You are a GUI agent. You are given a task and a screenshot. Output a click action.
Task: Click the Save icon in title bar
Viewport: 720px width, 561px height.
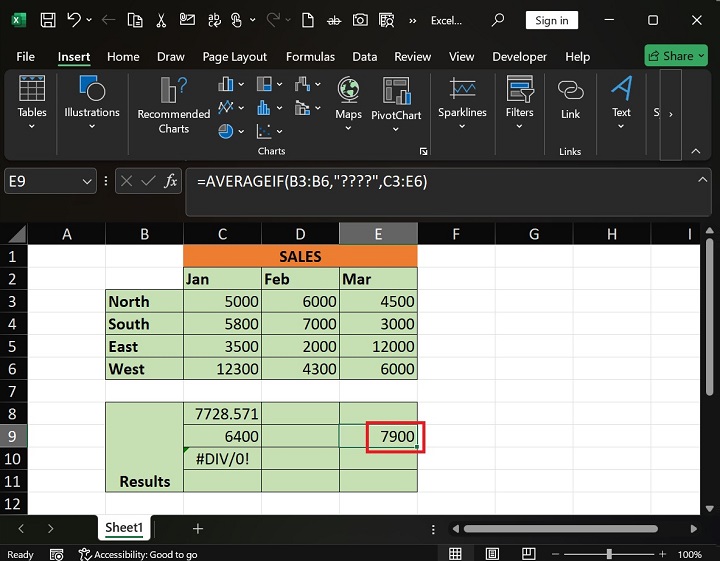47,20
